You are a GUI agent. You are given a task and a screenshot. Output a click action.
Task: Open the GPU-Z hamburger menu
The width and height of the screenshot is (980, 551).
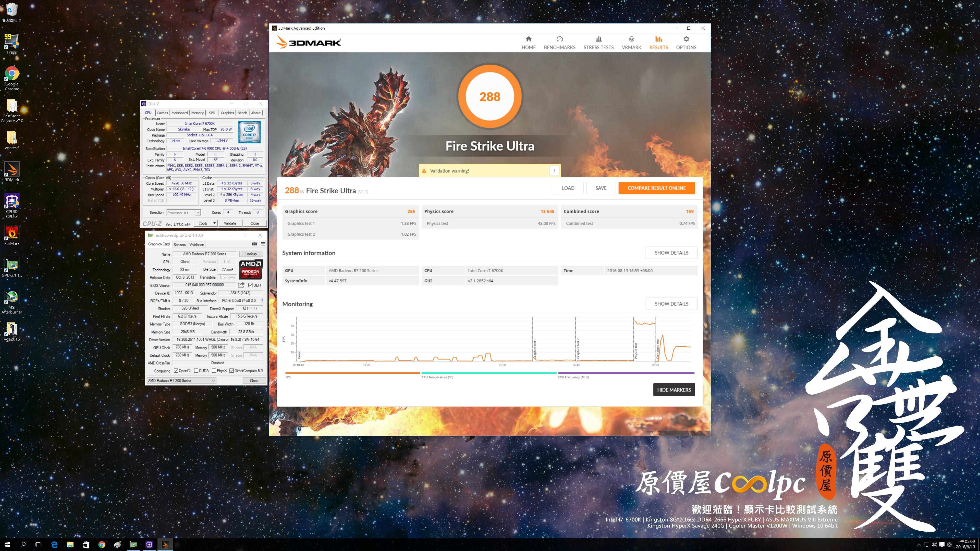pos(263,244)
